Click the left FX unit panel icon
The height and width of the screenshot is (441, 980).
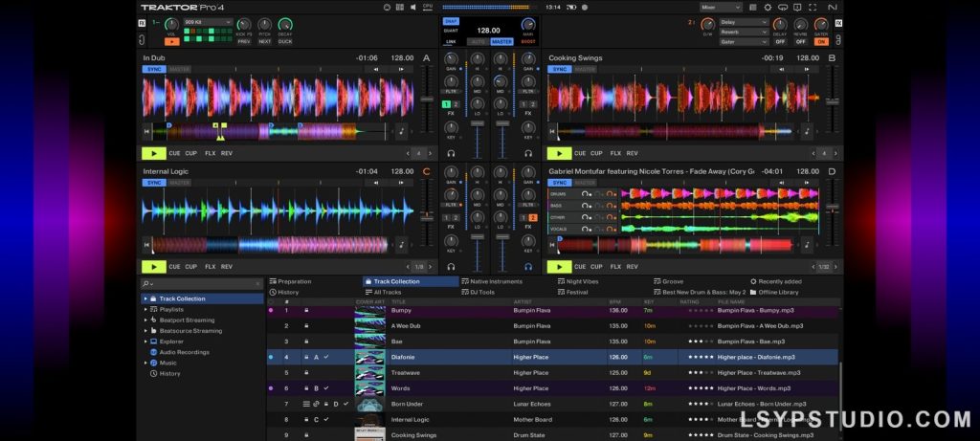[x=142, y=23]
